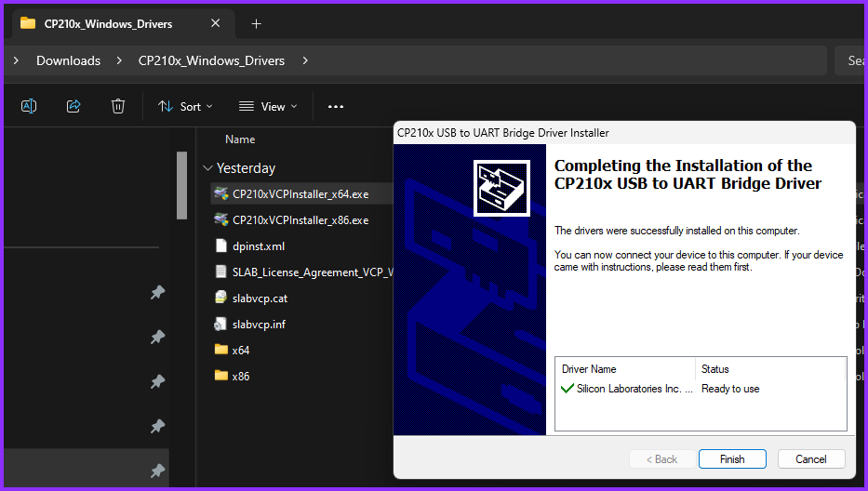Select the slabvcp.inf setup file icon
The width and height of the screenshot is (868, 491).
pyautogui.click(x=220, y=325)
